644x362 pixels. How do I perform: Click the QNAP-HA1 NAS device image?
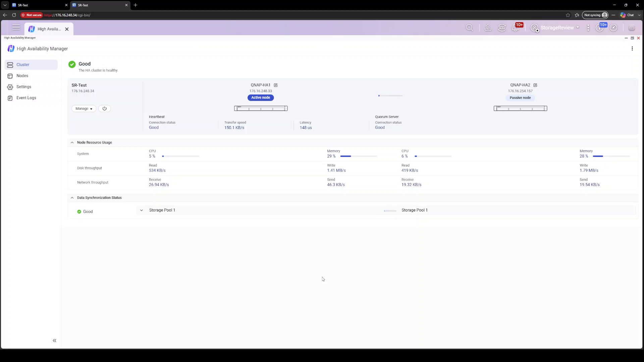(x=261, y=108)
